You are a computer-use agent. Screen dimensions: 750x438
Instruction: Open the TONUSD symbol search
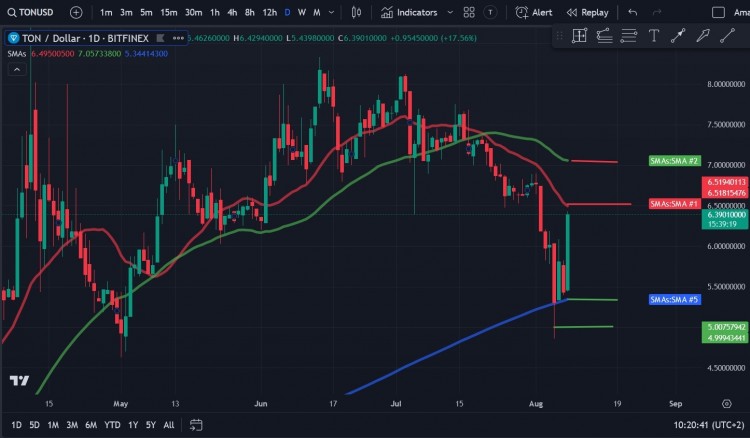[31, 12]
